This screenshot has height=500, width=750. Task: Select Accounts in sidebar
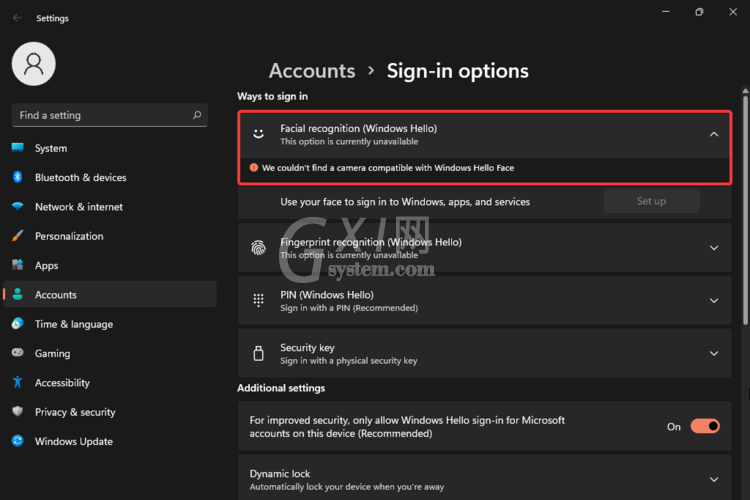click(x=110, y=294)
